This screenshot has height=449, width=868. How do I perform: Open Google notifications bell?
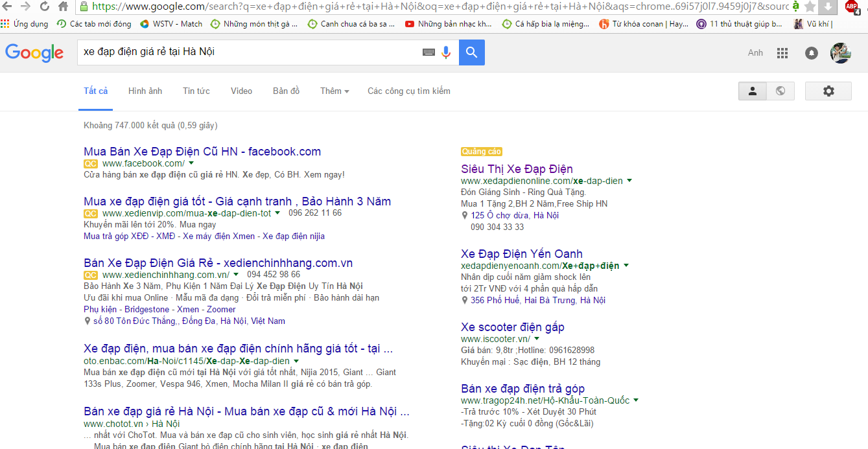(811, 53)
